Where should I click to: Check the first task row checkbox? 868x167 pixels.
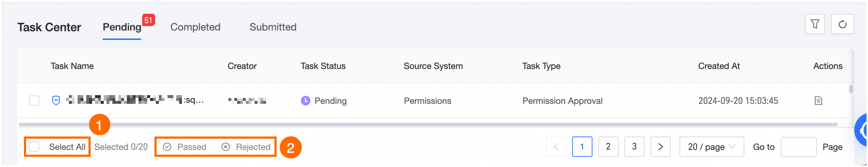pos(34,101)
